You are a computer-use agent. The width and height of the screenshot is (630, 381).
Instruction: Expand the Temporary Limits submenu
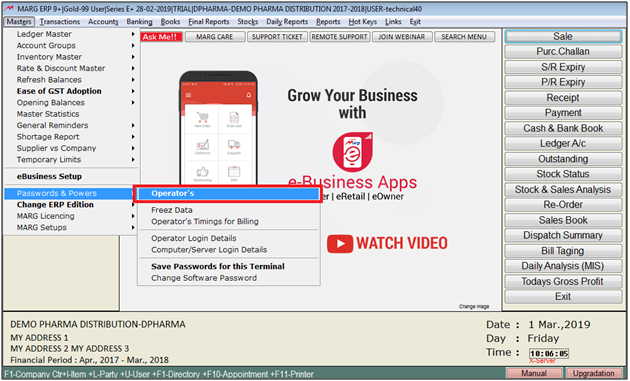[72, 160]
